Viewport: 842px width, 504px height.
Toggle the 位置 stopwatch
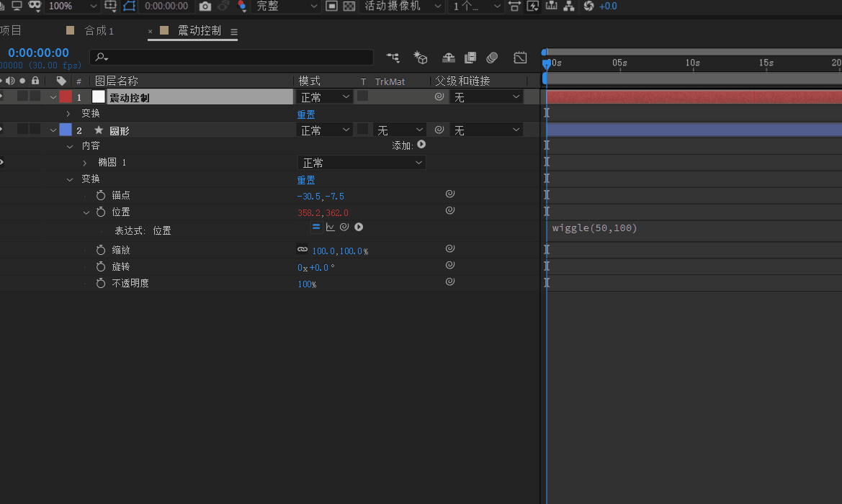coord(100,212)
